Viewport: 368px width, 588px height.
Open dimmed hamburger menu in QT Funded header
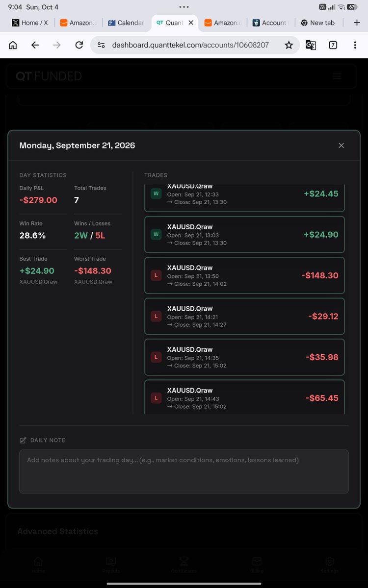click(337, 76)
